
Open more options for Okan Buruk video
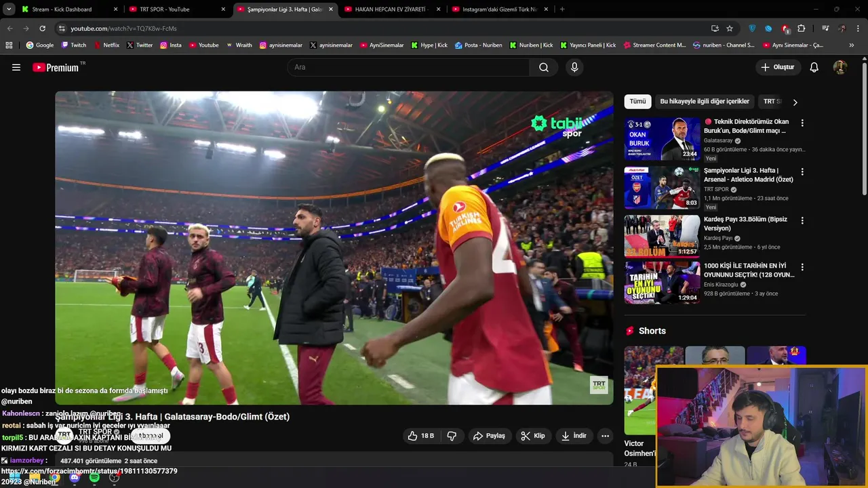[x=802, y=123]
